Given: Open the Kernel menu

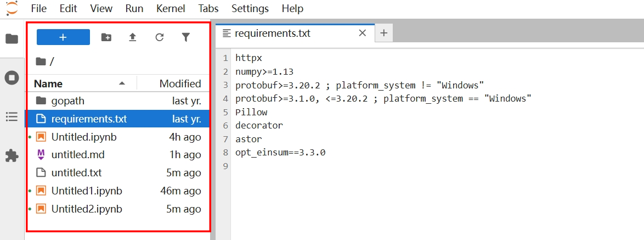Looking at the screenshot, I should tap(171, 9).
